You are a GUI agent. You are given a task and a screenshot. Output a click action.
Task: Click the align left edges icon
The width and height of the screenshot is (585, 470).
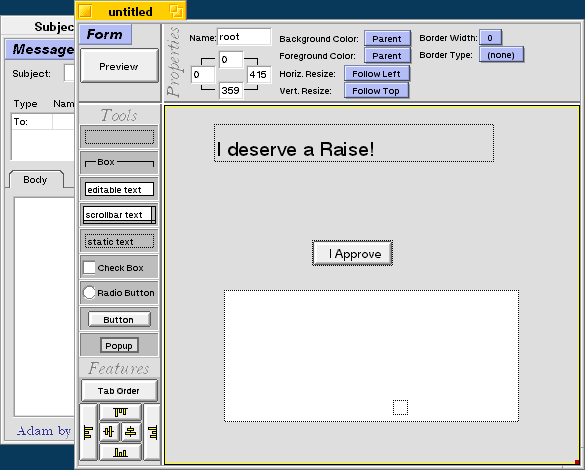pyautogui.click(x=88, y=432)
